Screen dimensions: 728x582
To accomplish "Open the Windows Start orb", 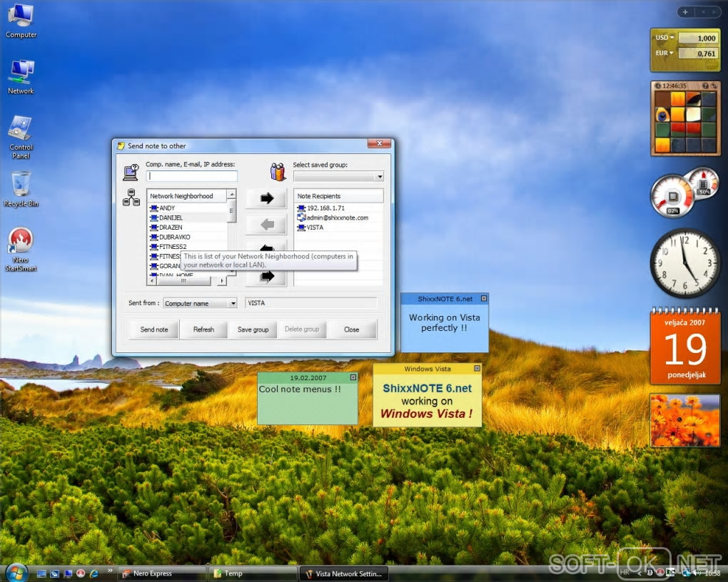I will pyautogui.click(x=16, y=573).
